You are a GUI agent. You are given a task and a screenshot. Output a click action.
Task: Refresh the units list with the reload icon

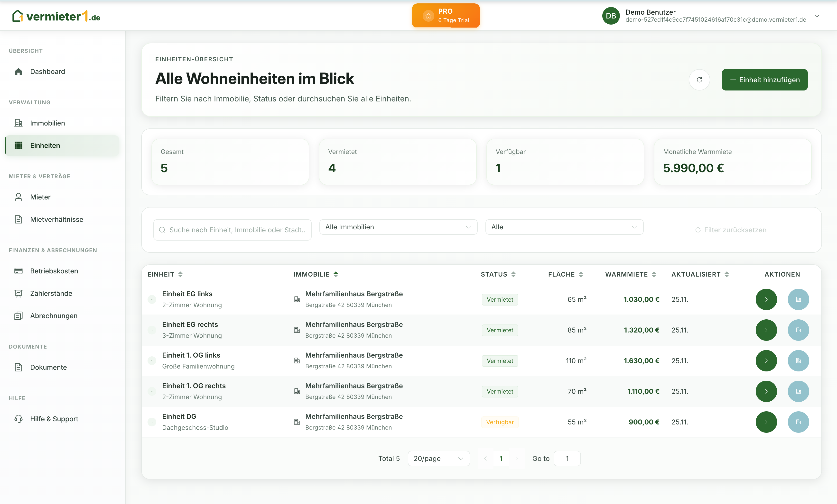pos(699,80)
